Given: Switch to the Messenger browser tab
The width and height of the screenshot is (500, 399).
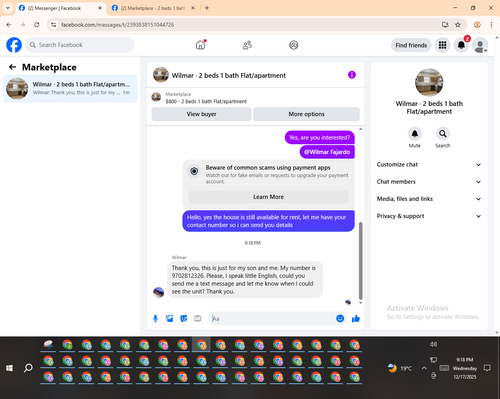Looking at the screenshot, I should pyautogui.click(x=60, y=8).
